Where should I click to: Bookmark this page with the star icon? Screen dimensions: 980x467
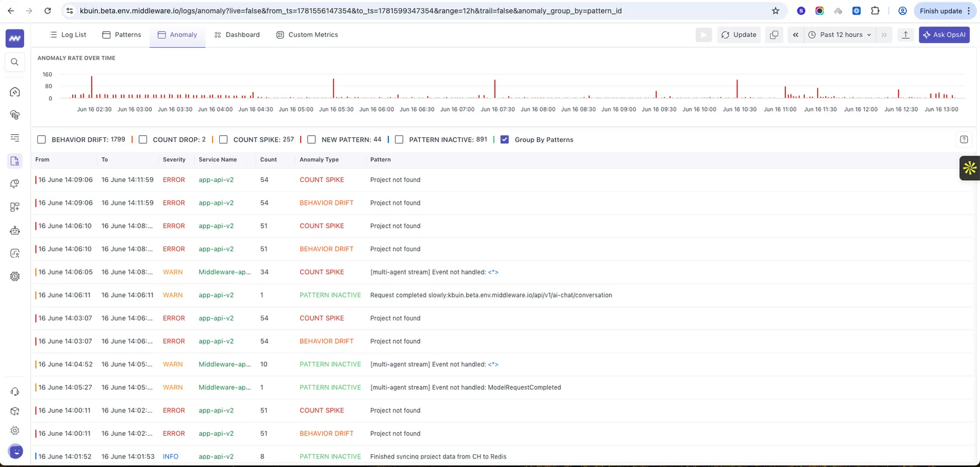pyautogui.click(x=775, y=11)
